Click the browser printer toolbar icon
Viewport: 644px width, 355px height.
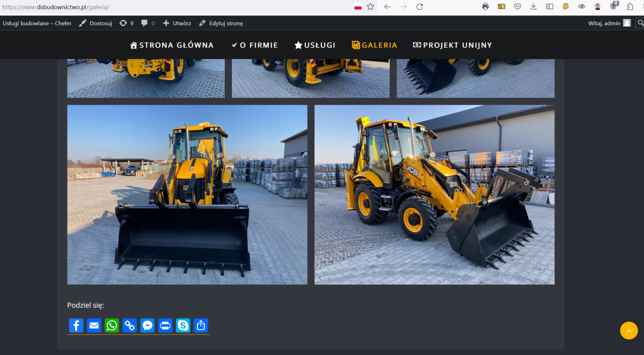pyautogui.click(x=486, y=7)
